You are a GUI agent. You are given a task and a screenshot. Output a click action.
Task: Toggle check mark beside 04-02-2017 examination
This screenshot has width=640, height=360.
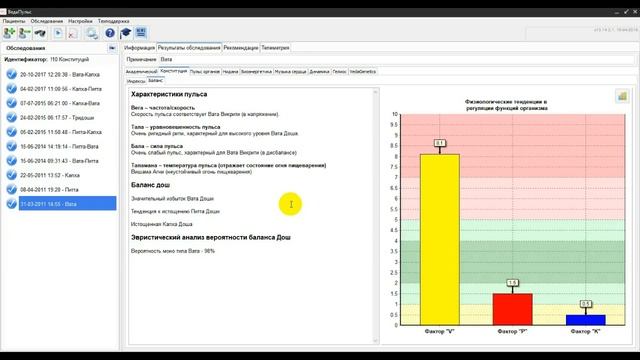click(11, 89)
